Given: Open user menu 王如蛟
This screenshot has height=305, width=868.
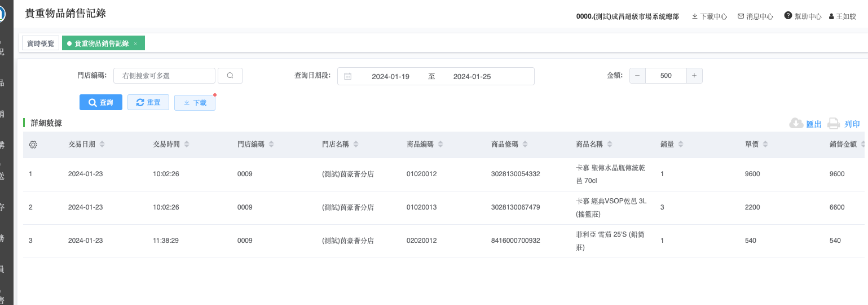Looking at the screenshot, I should click(843, 16).
